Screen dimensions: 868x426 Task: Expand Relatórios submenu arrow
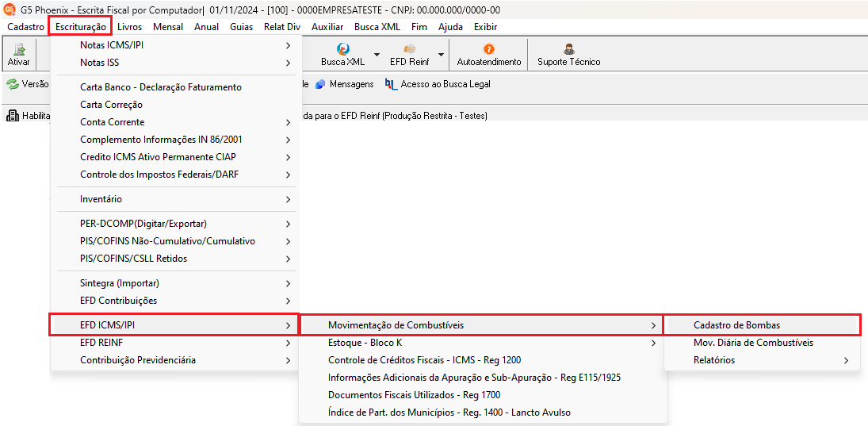coord(846,361)
